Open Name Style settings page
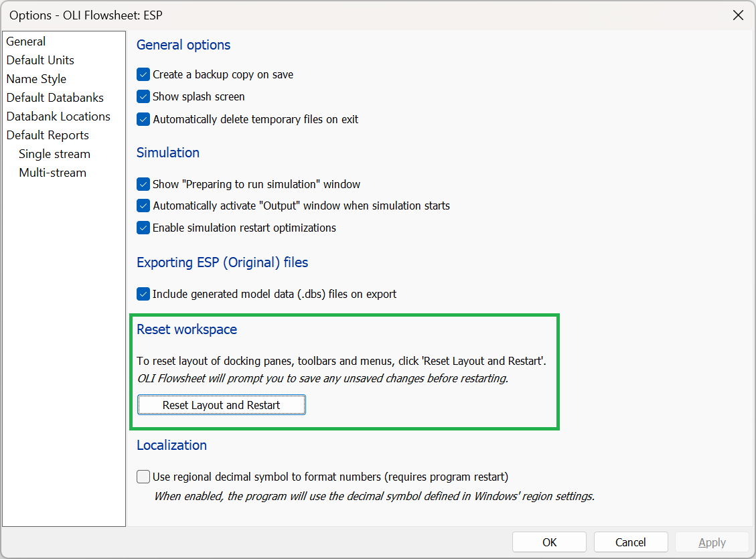This screenshot has width=756, height=559. coord(37,79)
